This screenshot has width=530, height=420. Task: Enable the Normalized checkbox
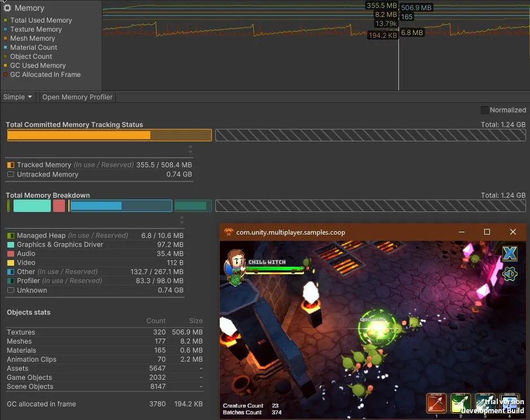pyautogui.click(x=484, y=110)
